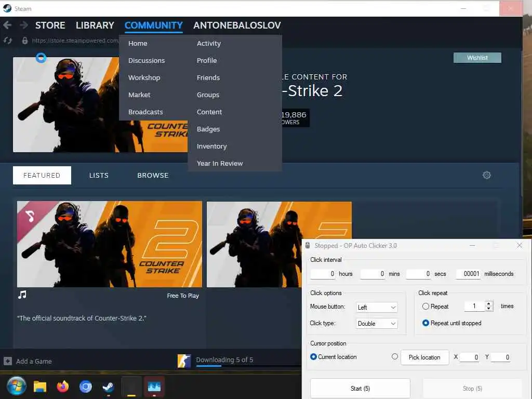Image resolution: width=532 pixels, height=399 pixels.
Task: Choose Broadcasts in Community menu
Action: 145,112
